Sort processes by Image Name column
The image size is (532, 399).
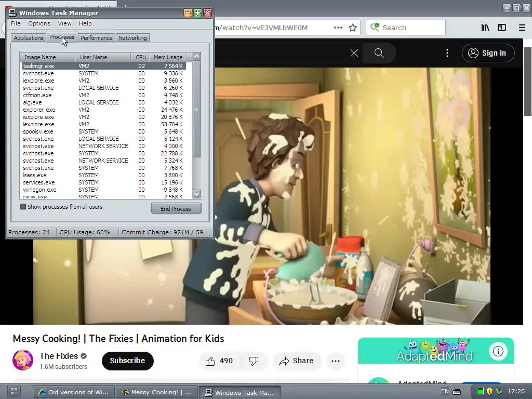(x=47, y=57)
